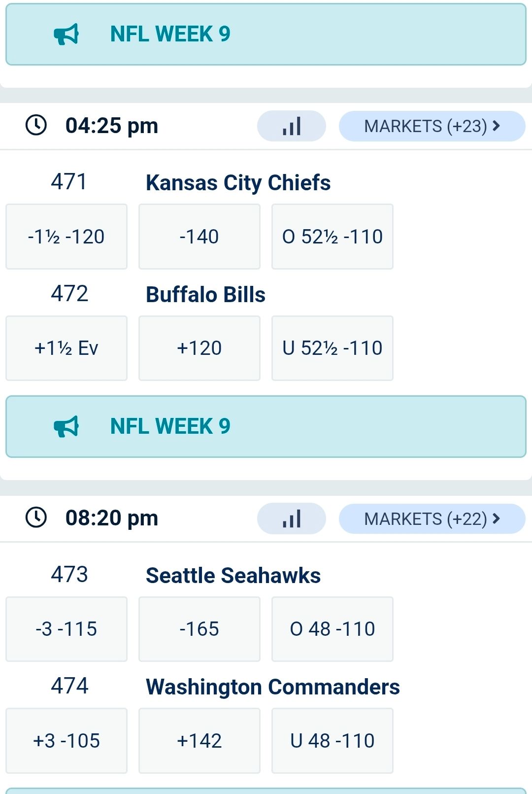532x794 pixels.
Task: Open stats chart for Chiefs vs Bills game
Action: coord(291,126)
